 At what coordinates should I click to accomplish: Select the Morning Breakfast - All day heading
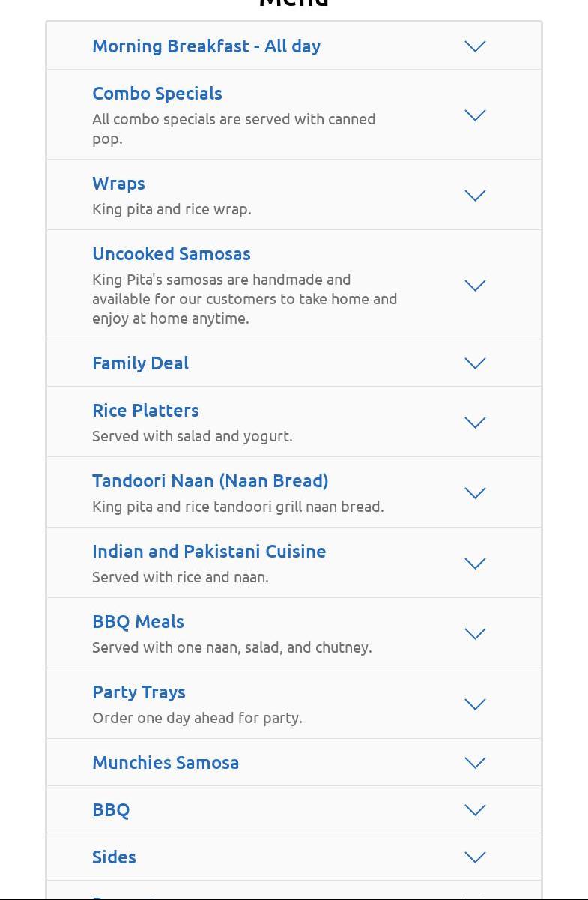tap(206, 46)
